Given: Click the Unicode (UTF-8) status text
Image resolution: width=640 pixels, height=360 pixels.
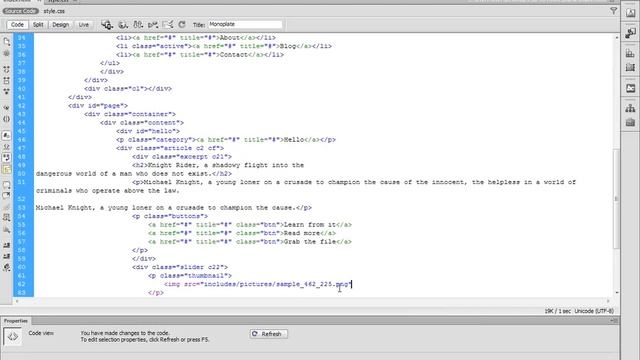Looking at the screenshot, I should [x=594, y=311].
